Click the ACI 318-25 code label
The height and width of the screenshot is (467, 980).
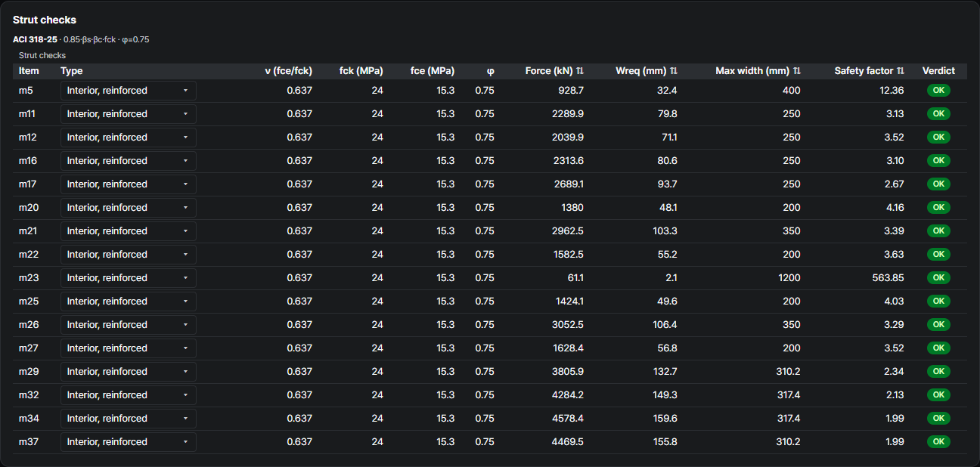pyautogui.click(x=35, y=39)
